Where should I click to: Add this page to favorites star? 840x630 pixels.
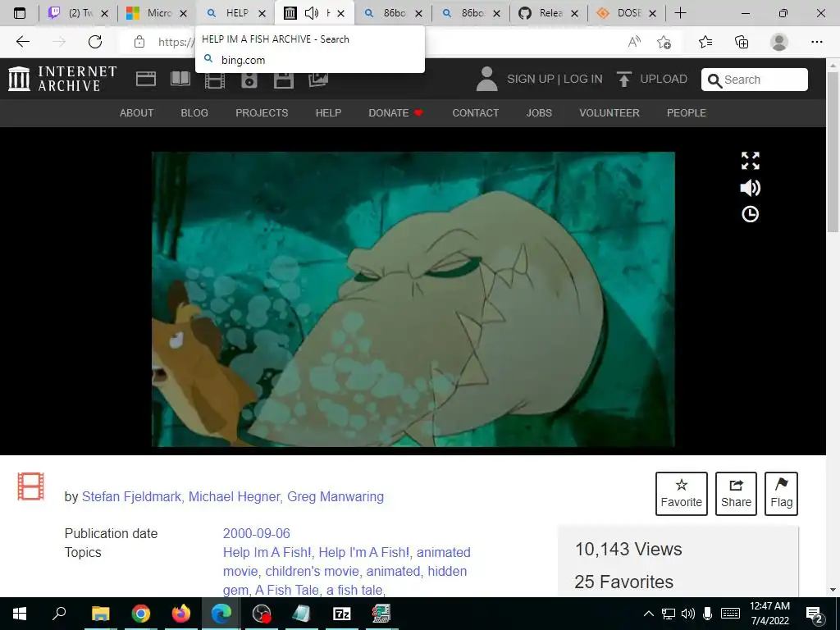coord(664,42)
